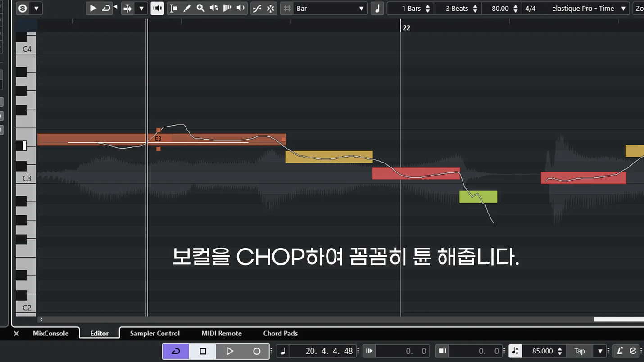
Task: Adjust the Bars value stepper arrows
Action: [428, 8]
